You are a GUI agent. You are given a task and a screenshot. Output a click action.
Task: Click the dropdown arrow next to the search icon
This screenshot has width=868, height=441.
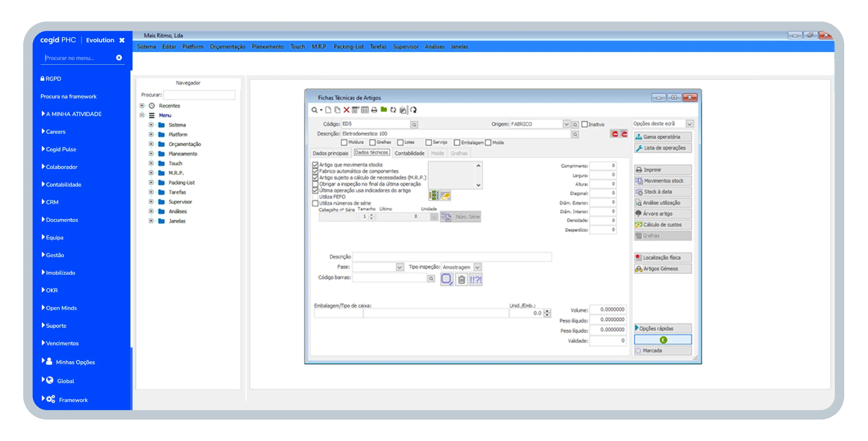coord(321,110)
